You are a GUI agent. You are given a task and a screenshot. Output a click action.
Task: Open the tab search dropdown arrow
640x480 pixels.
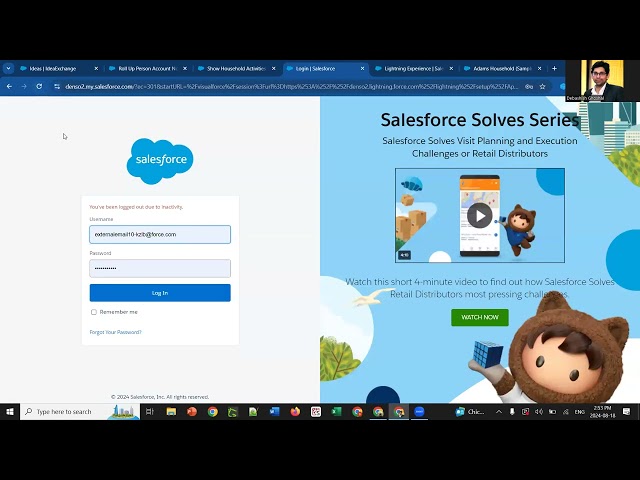[8, 69]
